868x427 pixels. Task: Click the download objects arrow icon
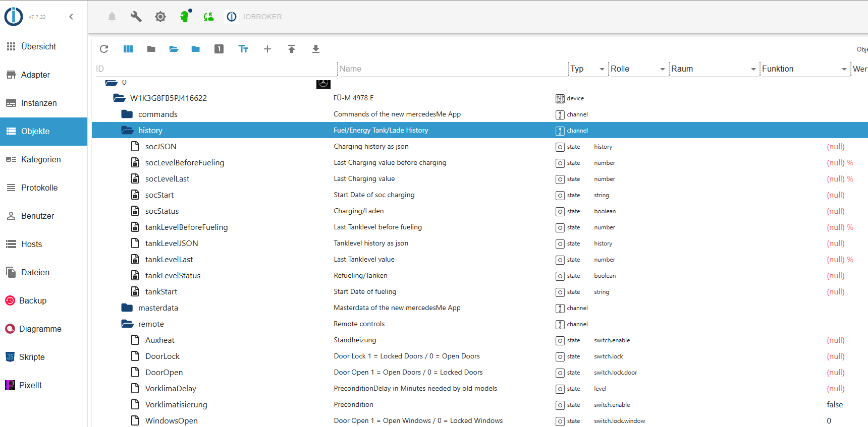pos(316,49)
